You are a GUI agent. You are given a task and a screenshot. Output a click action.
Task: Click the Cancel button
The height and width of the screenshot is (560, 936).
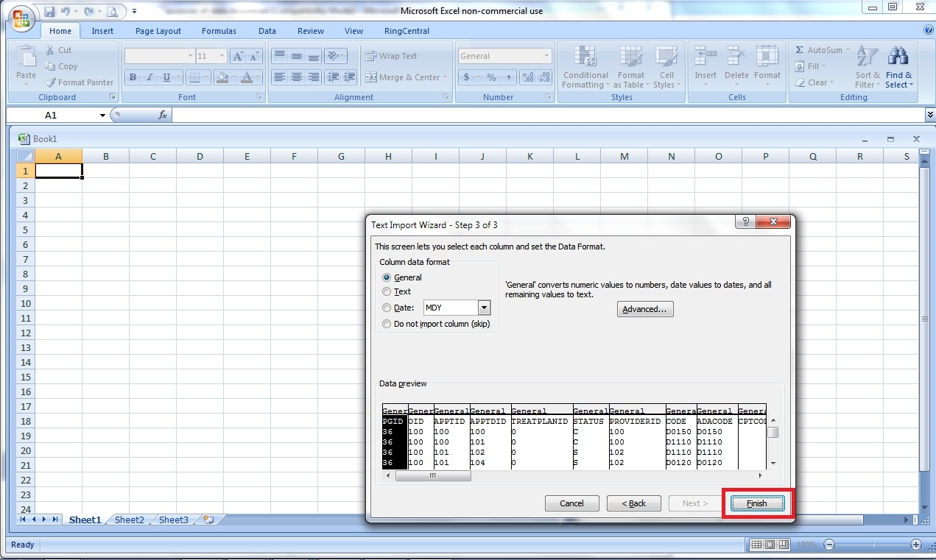point(571,503)
